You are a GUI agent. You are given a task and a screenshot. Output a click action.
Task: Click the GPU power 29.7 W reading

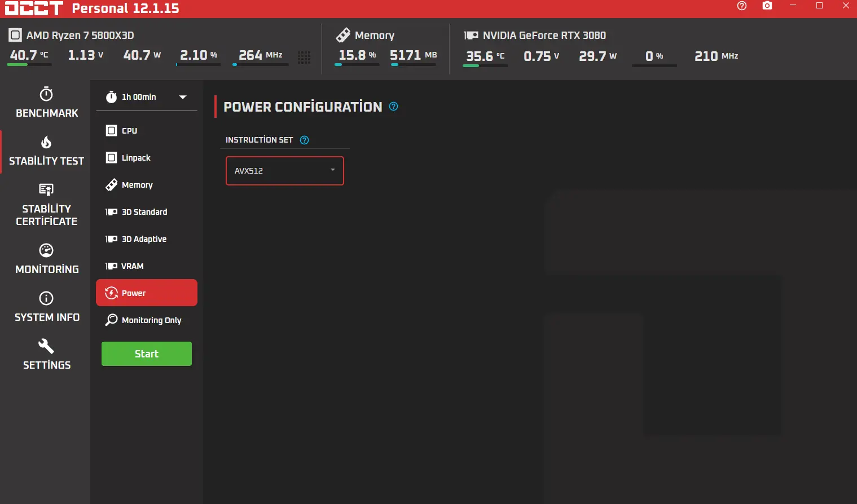[598, 56]
